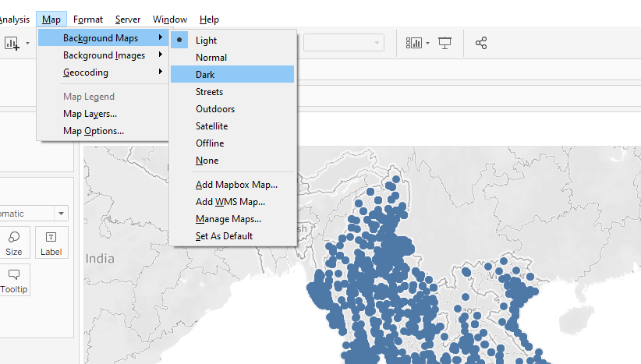Open the disabled toolbar combo box

click(x=344, y=43)
